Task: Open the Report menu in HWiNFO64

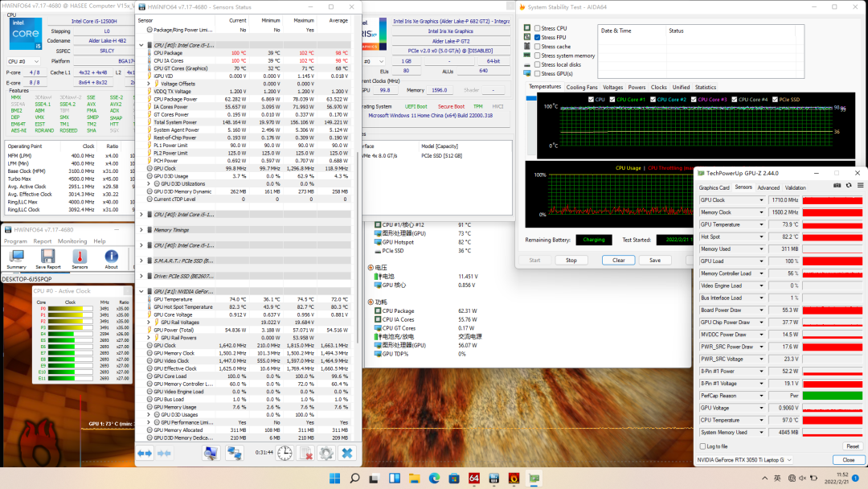Action: click(42, 241)
